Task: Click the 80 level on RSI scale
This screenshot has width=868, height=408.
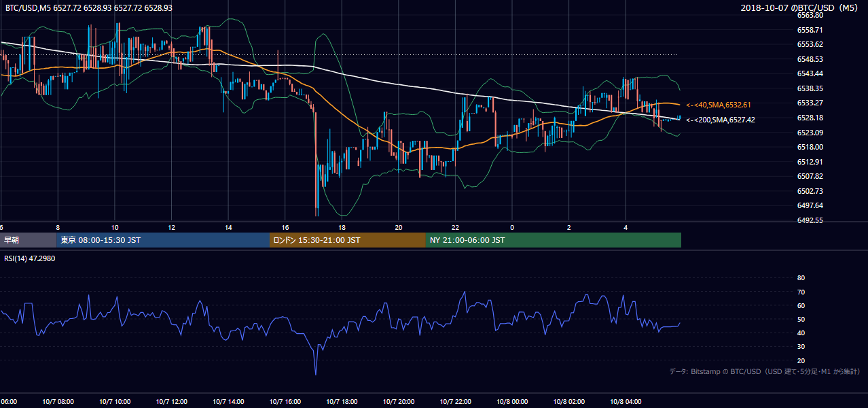Action: [801, 278]
